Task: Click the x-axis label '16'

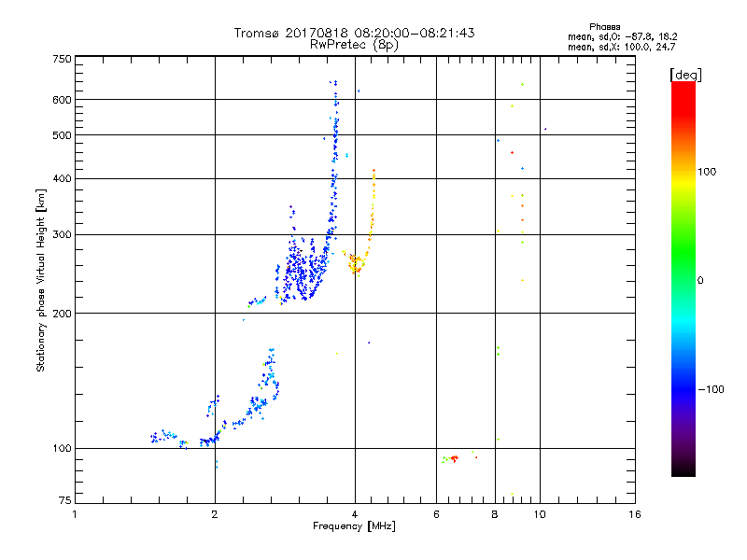Action: (x=635, y=514)
